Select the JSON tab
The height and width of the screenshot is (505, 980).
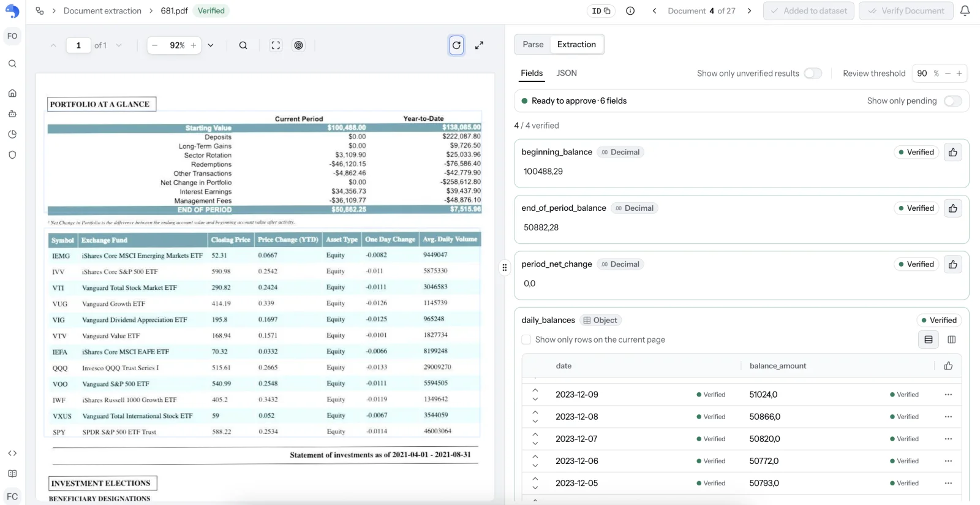click(x=567, y=74)
